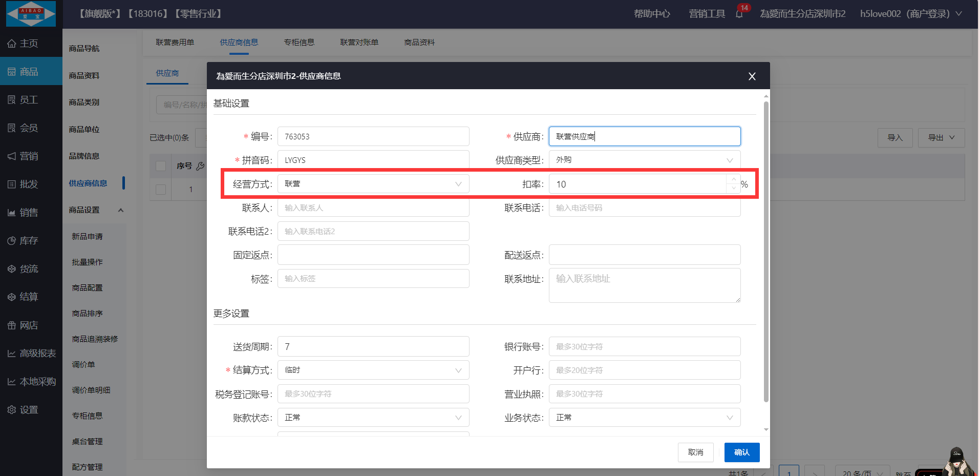Click the 取消 cancel button
This screenshot has width=980, height=476.
pos(695,452)
